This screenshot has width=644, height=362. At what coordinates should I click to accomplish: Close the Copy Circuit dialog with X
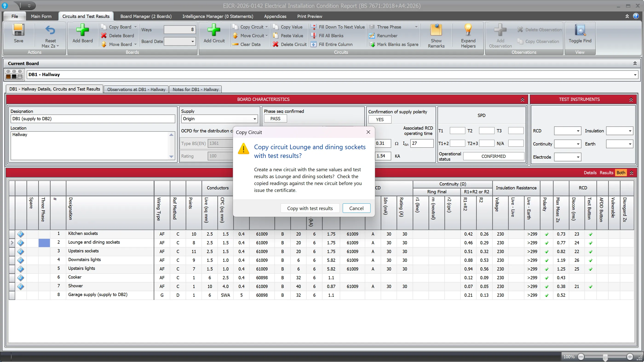368,132
